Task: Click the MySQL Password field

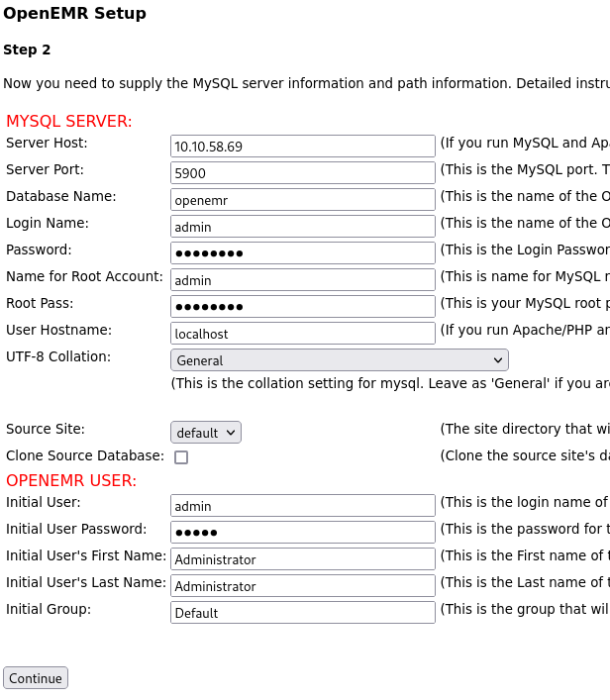Action: (303, 253)
